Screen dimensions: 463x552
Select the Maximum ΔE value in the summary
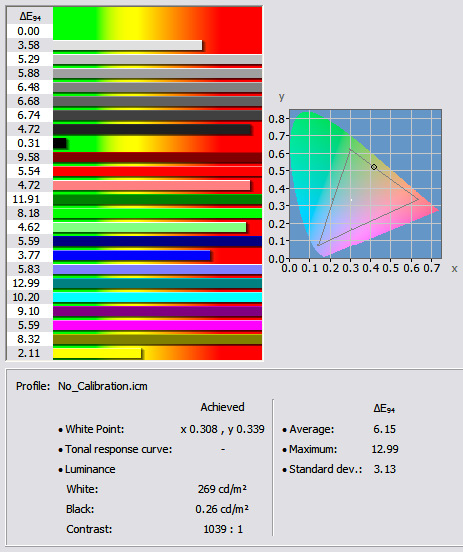click(385, 449)
